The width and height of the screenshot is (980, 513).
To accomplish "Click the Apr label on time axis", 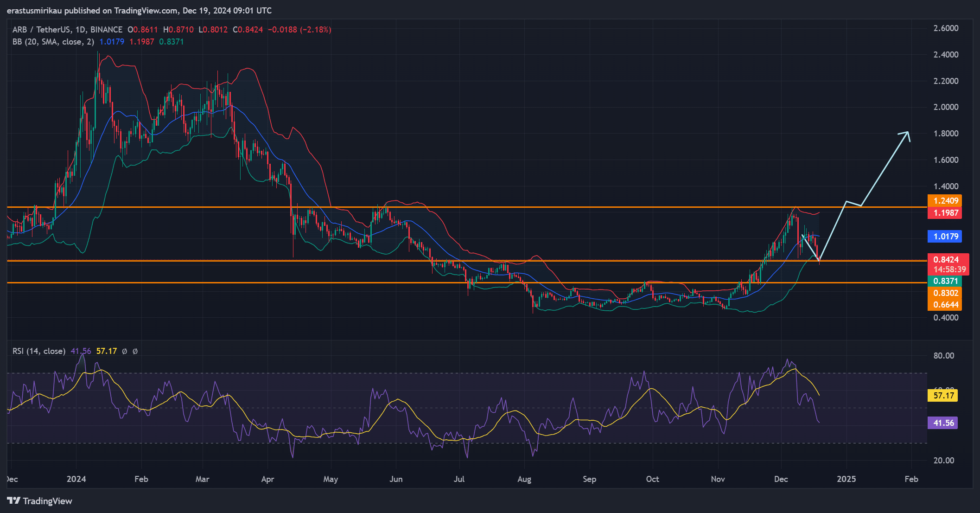I will coord(268,479).
